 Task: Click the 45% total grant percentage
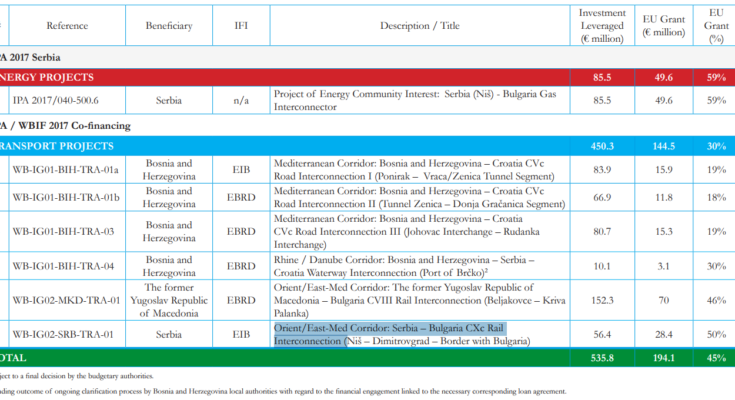tap(716, 358)
